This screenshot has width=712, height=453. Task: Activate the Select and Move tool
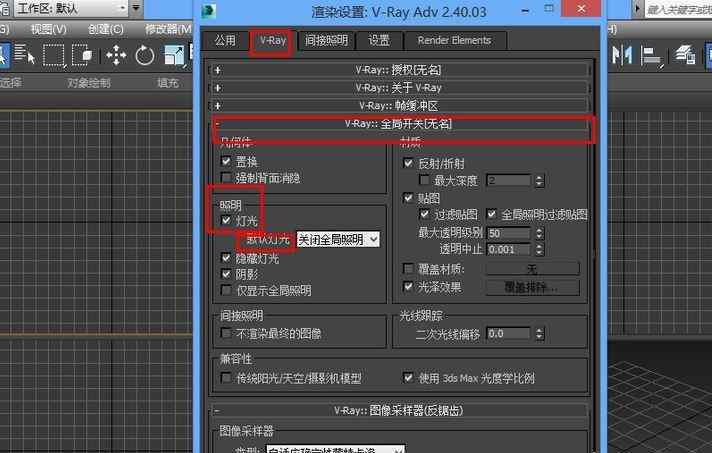[x=116, y=55]
